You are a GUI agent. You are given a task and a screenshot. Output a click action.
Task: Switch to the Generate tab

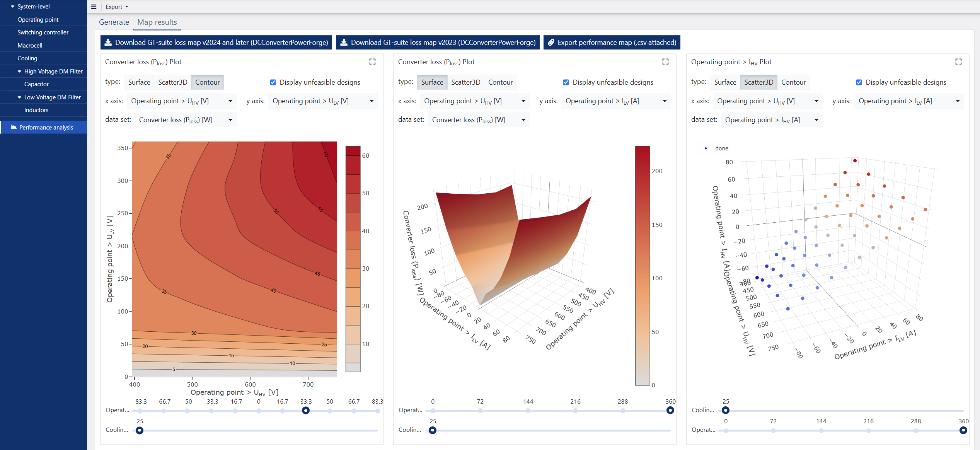[x=114, y=22]
